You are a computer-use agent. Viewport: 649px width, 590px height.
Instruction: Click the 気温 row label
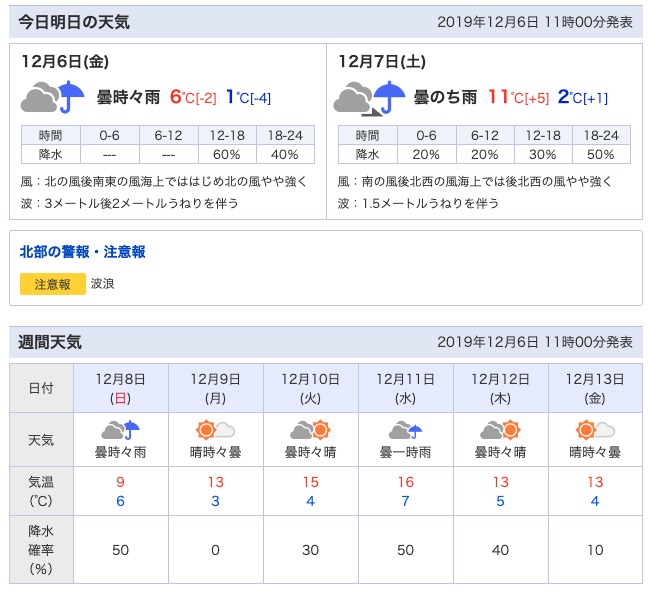click(x=41, y=490)
